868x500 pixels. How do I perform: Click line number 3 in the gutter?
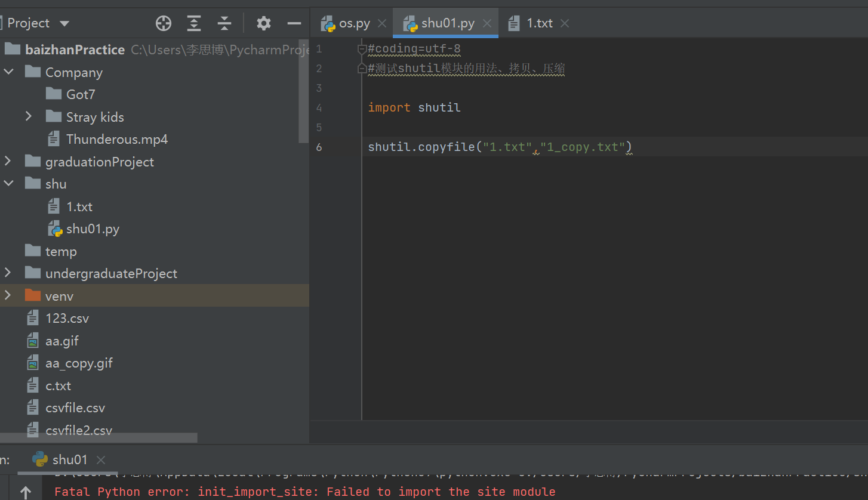pos(319,88)
